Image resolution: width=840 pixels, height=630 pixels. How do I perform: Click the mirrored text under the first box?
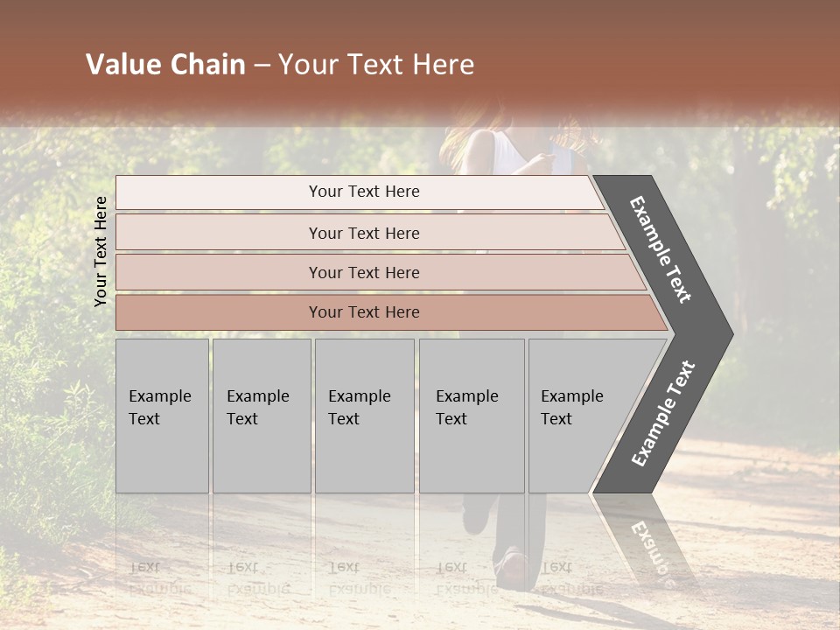tap(159, 576)
